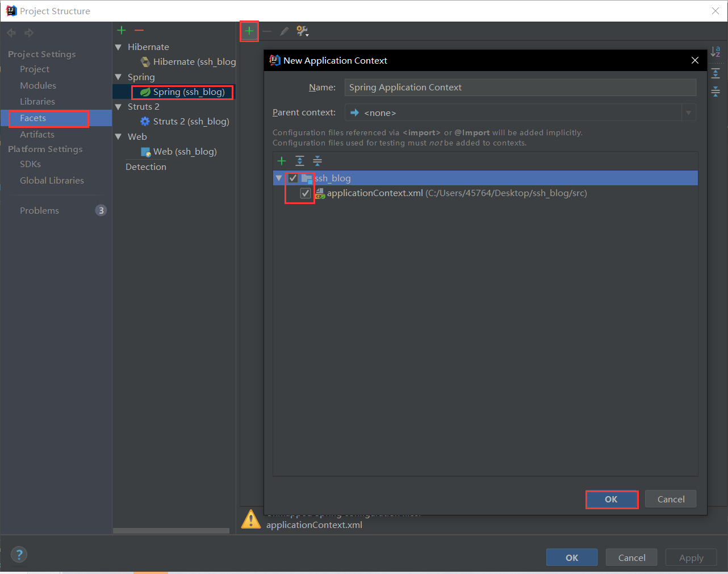This screenshot has width=728, height=574.
Task: Toggle the ssh_blog module checkbox
Action: click(293, 178)
